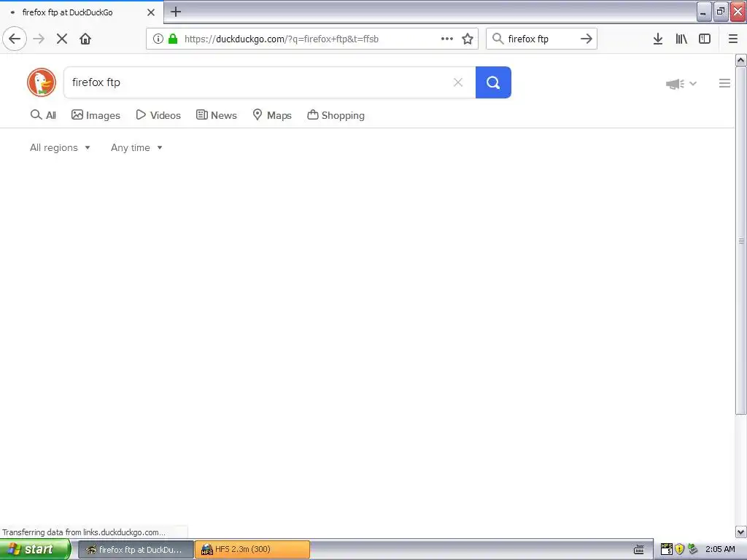The height and width of the screenshot is (560, 747).
Task: Open the Firefox home page button
Action: 85,39
